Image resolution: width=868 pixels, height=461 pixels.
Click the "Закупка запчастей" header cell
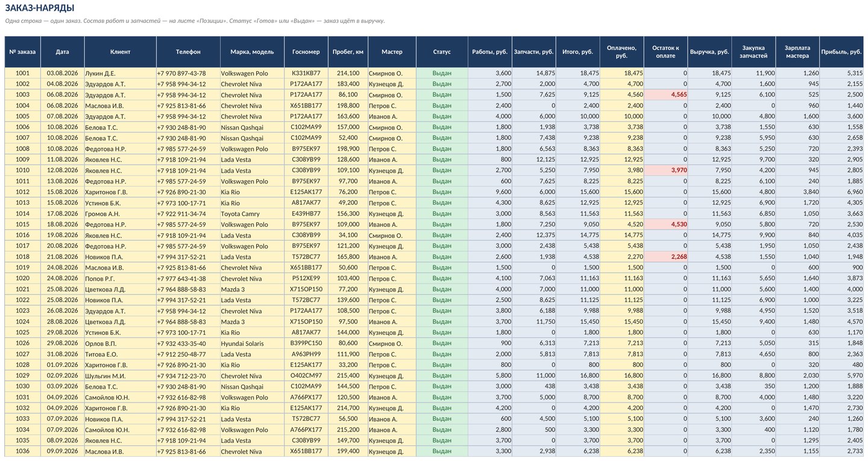tap(754, 52)
